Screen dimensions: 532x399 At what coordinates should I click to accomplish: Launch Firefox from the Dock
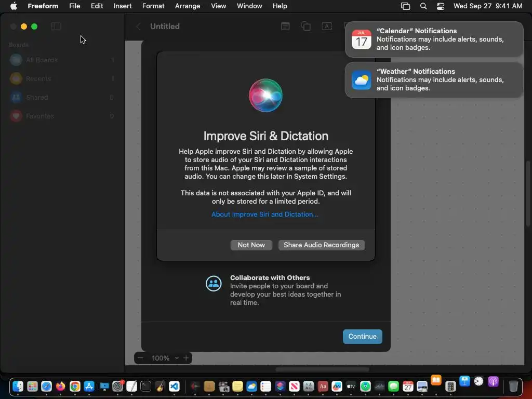(61, 387)
